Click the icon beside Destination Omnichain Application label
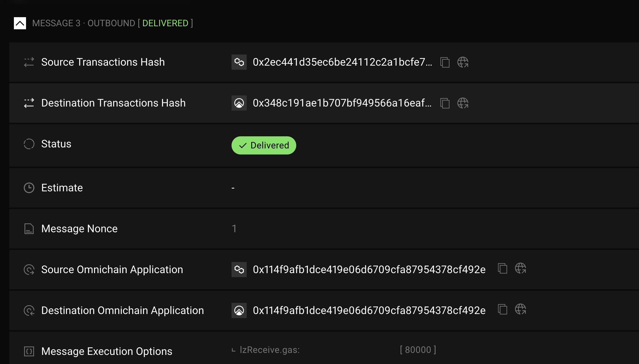 click(x=29, y=310)
